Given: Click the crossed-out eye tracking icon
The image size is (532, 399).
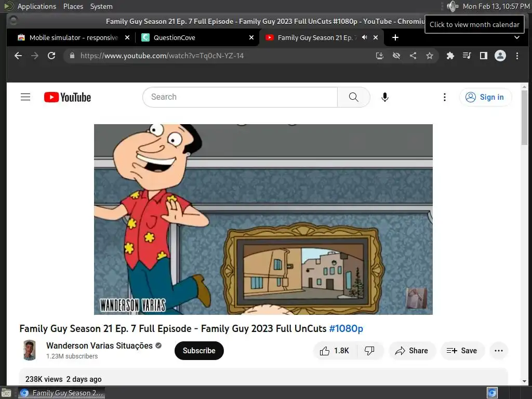Looking at the screenshot, I should [396, 56].
